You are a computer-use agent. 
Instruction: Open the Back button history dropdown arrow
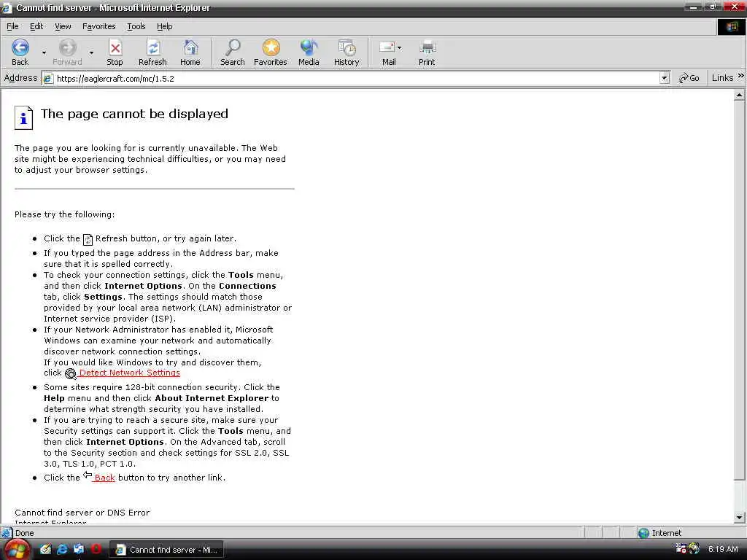[44, 52]
